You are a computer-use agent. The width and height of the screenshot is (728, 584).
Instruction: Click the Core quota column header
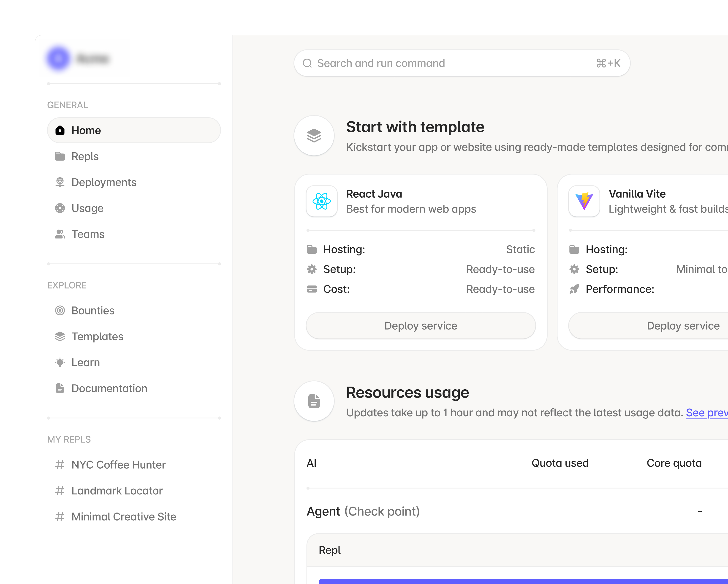point(674,463)
